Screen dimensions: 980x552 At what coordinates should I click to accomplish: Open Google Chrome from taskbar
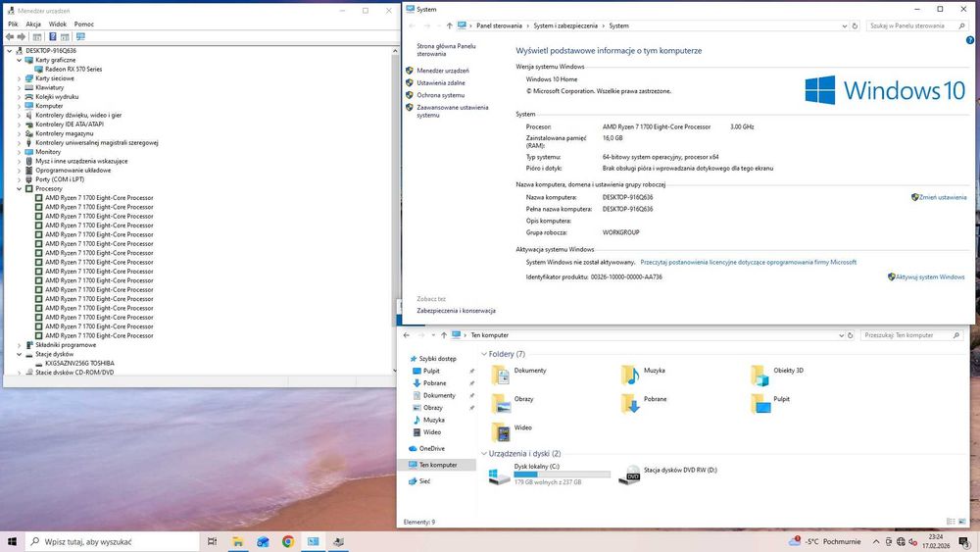pos(287,541)
